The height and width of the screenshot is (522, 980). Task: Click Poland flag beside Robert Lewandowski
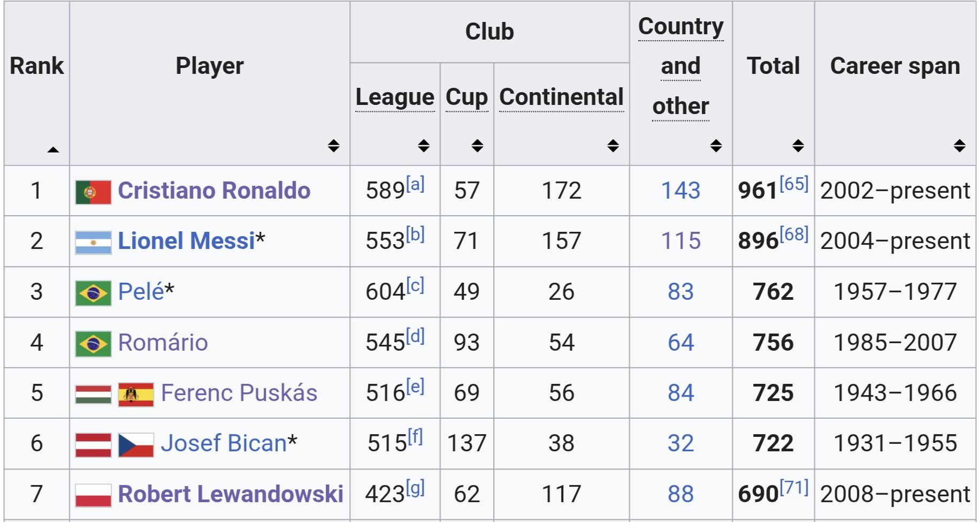pos(93,495)
